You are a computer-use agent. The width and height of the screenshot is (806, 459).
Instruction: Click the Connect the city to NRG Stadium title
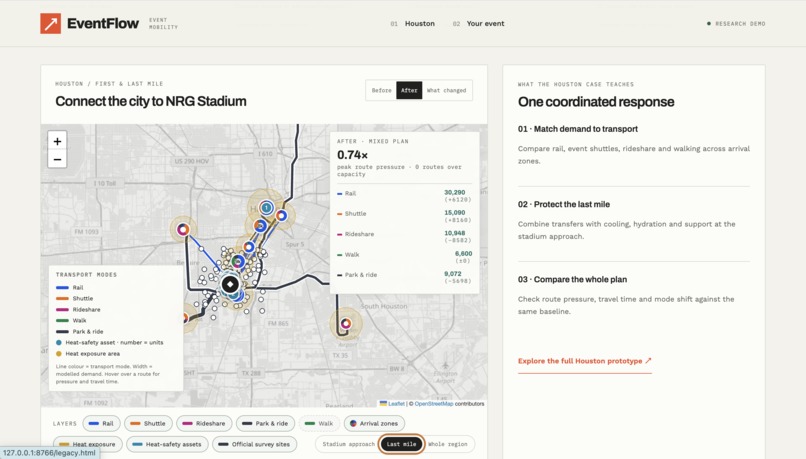[151, 101]
